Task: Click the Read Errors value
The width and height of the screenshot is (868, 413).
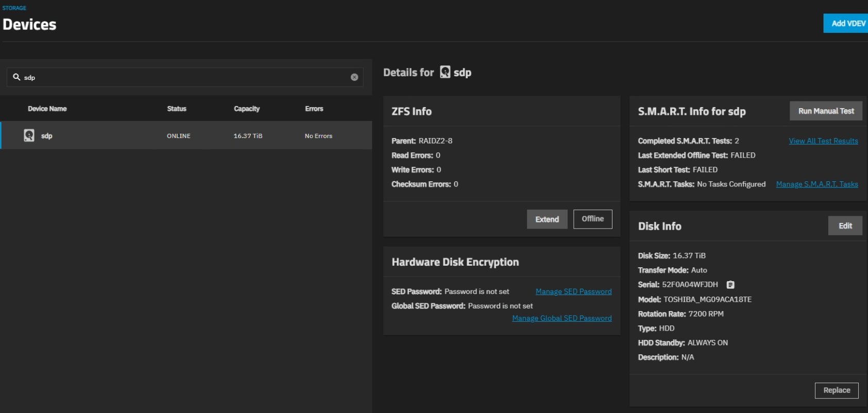Action: click(x=438, y=156)
